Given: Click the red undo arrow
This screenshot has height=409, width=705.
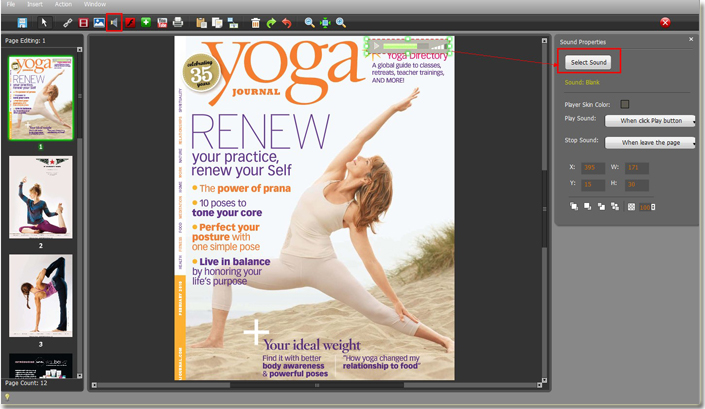Looking at the screenshot, I should (287, 22).
